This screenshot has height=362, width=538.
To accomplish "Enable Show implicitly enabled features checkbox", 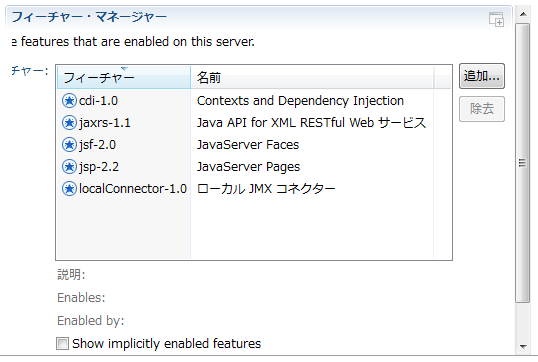I will pyautogui.click(x=62, y=343).
